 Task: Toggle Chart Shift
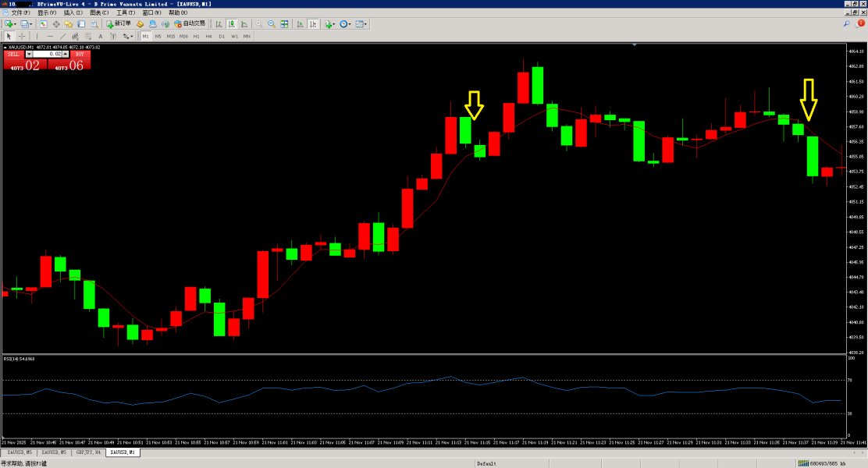pos(313,23)
